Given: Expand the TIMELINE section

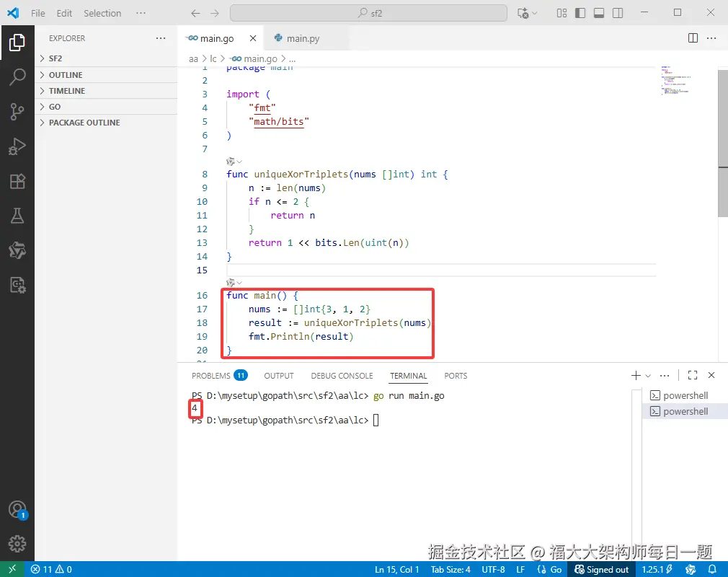Looking at the screenshot, I should pos(66,91).
